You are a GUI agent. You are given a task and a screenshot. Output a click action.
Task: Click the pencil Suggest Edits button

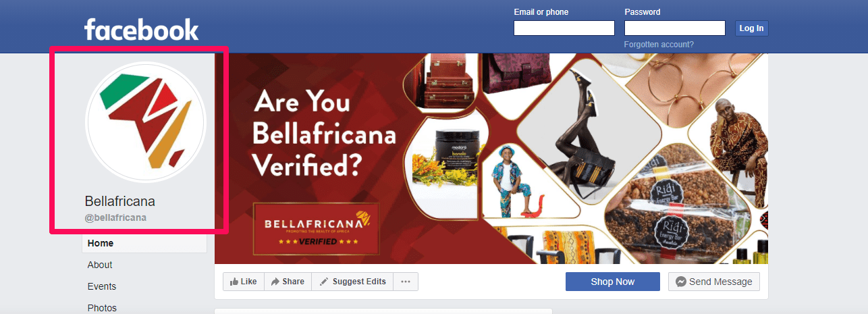[x=352, y=282]
